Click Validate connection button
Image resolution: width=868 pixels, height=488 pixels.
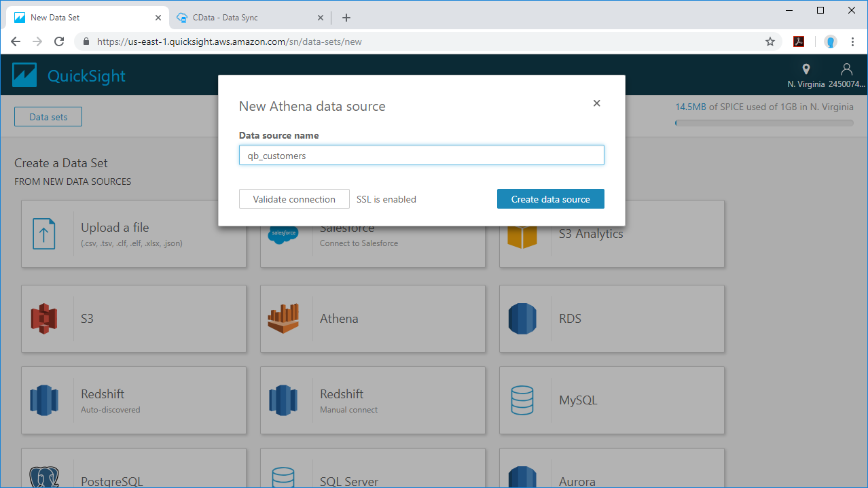click(294, 199)
